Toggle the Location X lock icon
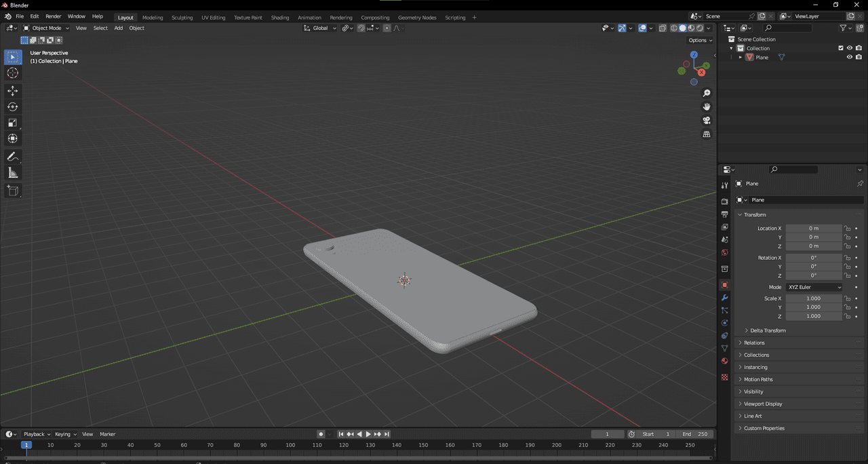868x464 pixels. click(847, 229)
